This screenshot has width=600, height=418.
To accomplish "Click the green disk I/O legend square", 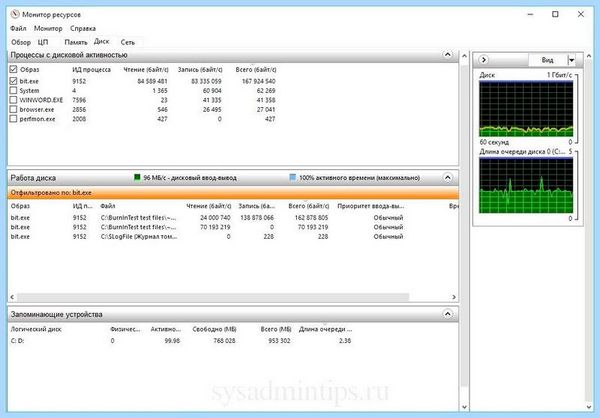I will pyautogui.click(x=137, y=177).
